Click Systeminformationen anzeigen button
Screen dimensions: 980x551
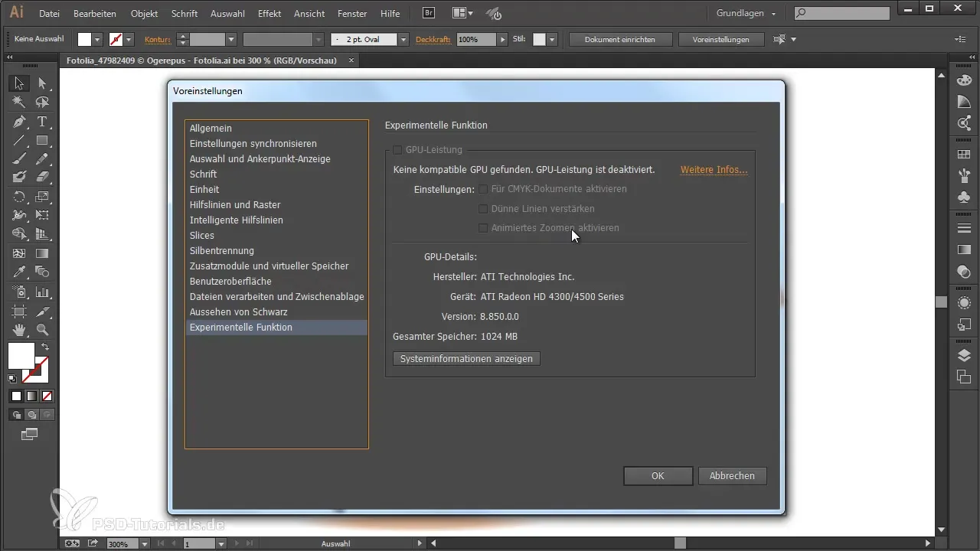(466, 358)
